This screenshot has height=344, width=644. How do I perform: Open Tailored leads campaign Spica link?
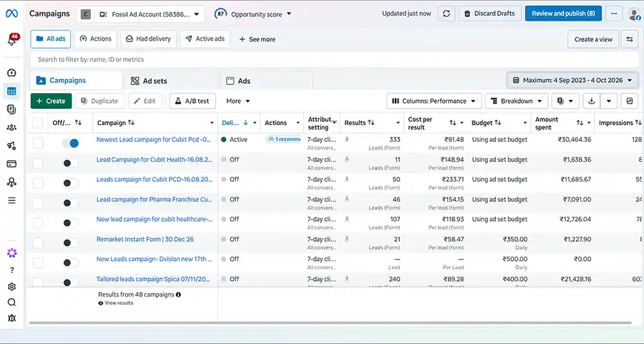(x=154, y=279)
